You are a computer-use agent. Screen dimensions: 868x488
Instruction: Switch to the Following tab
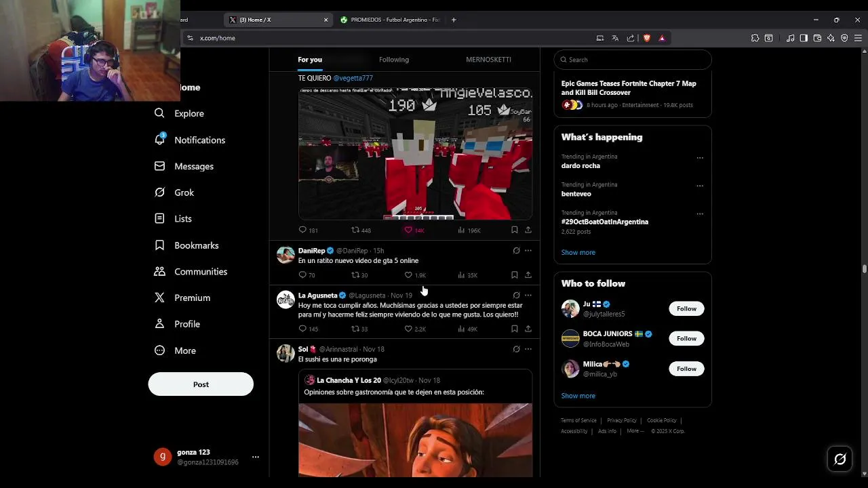coord(394,60)
